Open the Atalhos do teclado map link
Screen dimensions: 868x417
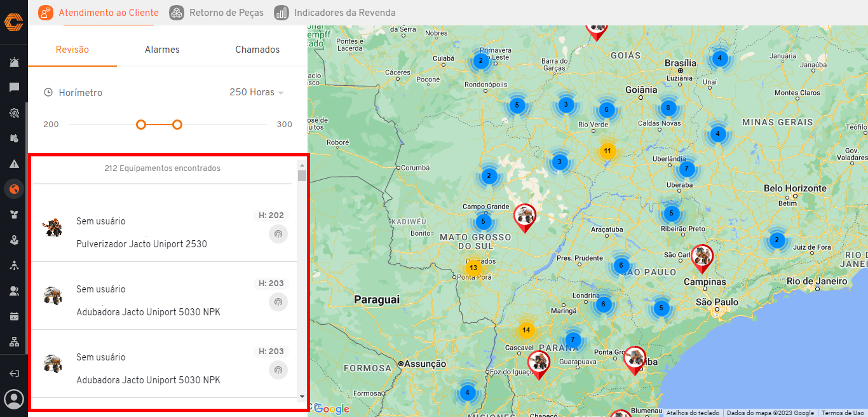(x=693, y=413)
